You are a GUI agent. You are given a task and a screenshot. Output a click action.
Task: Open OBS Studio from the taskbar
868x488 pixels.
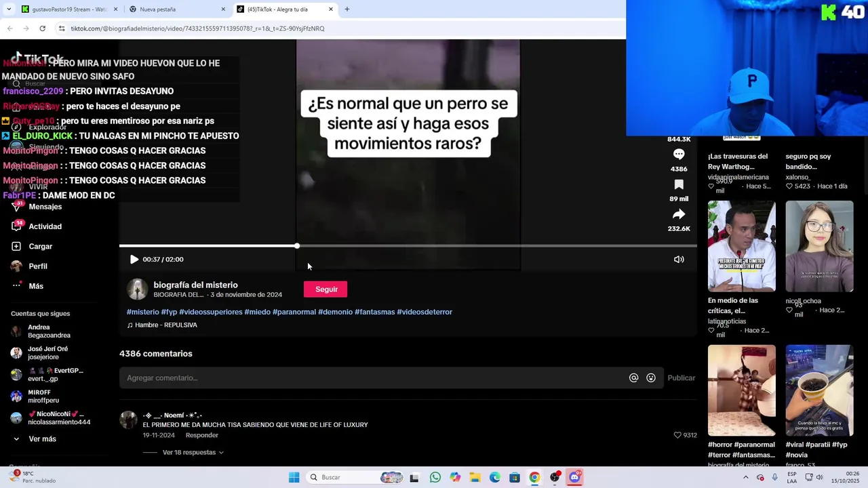coord(555,477)
